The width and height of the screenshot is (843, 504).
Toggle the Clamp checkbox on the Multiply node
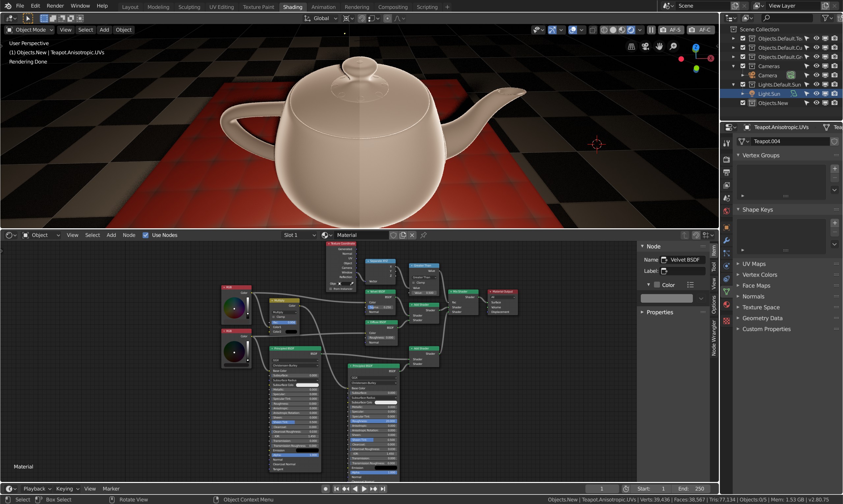(x=273, y=316)
